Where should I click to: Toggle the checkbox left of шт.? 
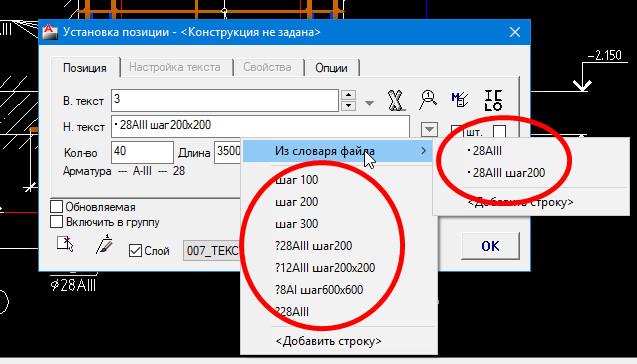coord(457,131)
